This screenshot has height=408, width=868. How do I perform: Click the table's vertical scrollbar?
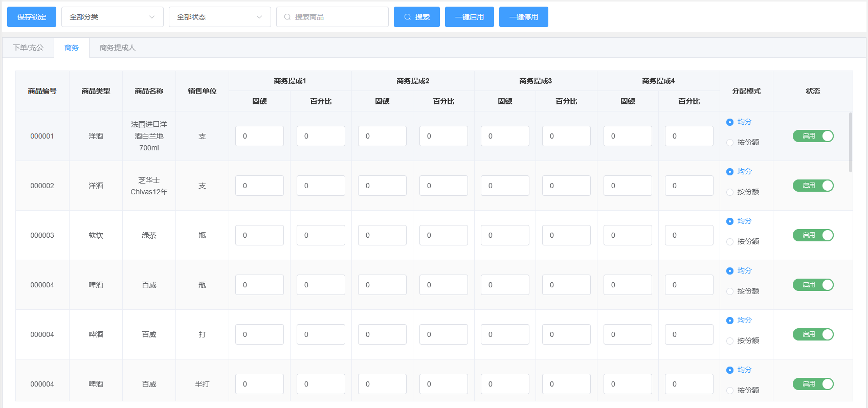coord(850,142)
